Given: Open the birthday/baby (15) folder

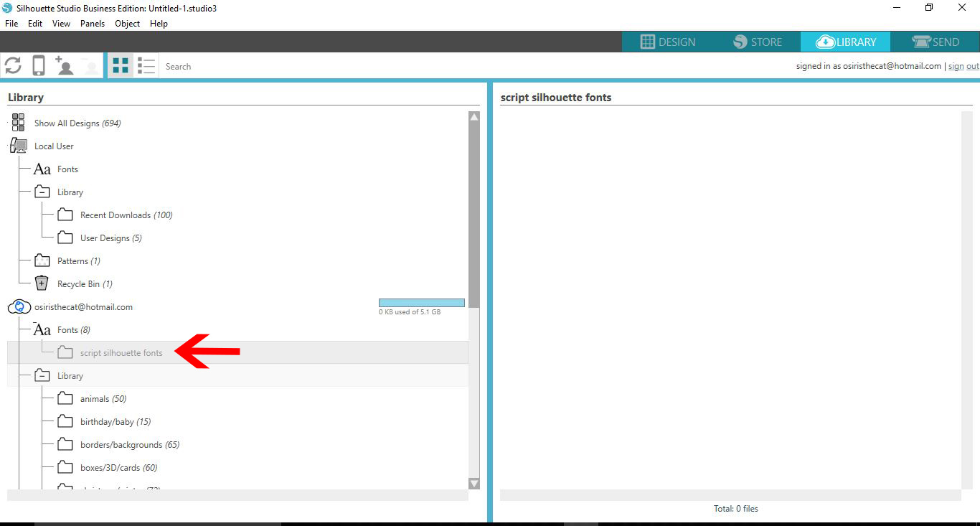Looking at the screenshot, I should pyautogui.click(x=116, y=422).
